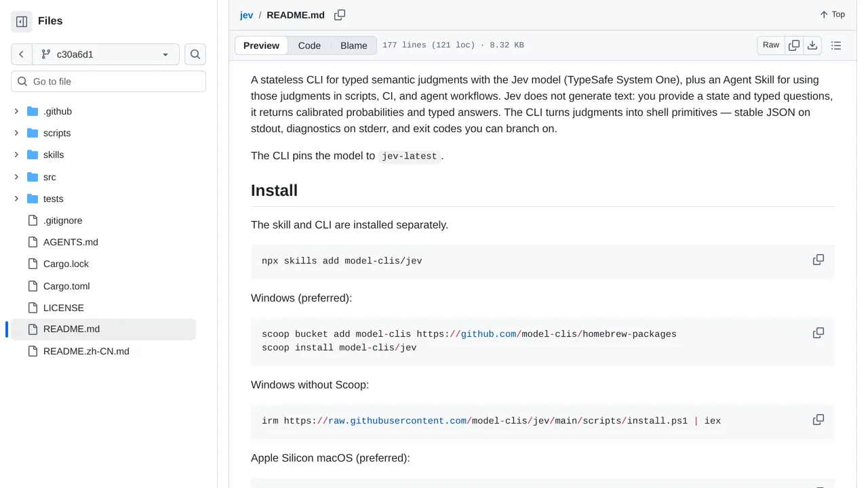Click the jev breadcrumb link
This screenshot has height=488, width=868.
click(246, 15)
